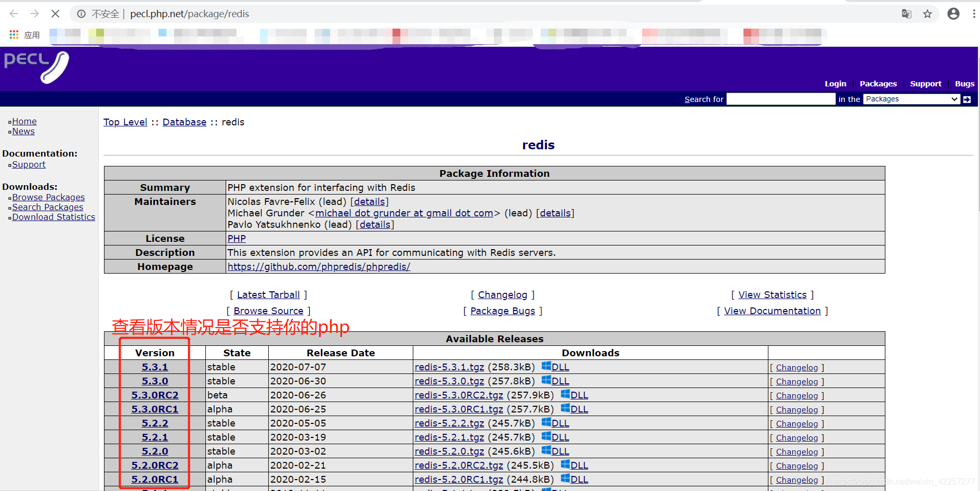This screenshot has height=491, width=980.
Task: Open version 5.3.0RC1 release page
Action: [155, 409]
